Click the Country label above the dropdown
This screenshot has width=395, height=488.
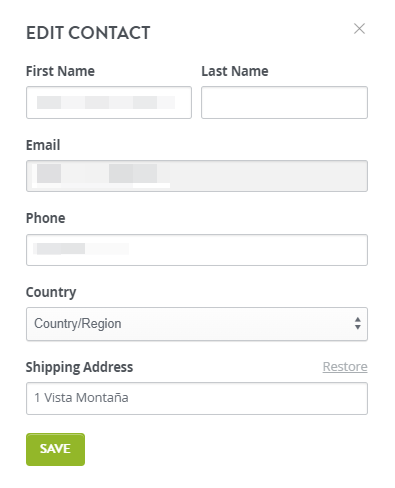point(51,292)
